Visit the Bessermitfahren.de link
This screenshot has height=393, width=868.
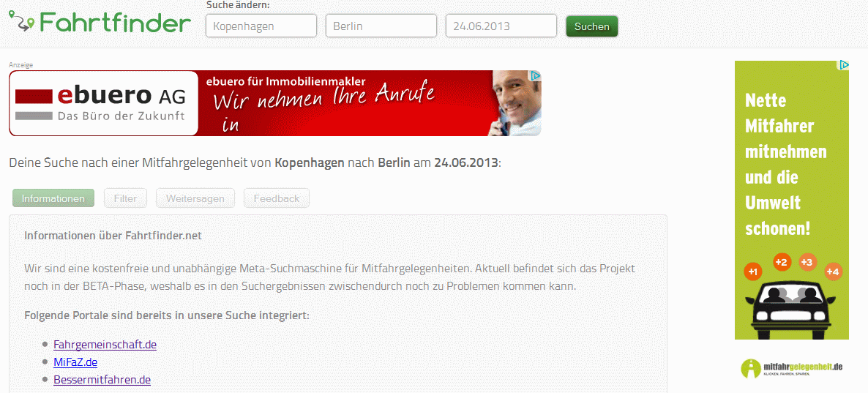102,379
